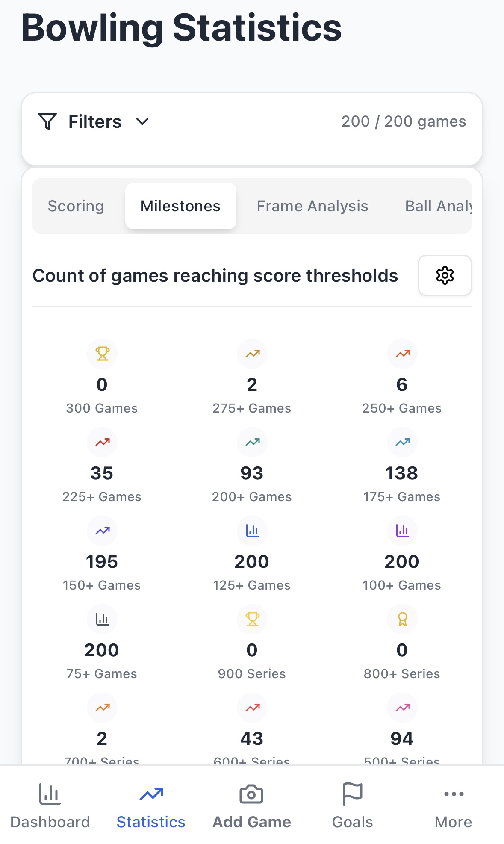Open the Filters funnel icon
504x844 pixels.
coord(47,121)
